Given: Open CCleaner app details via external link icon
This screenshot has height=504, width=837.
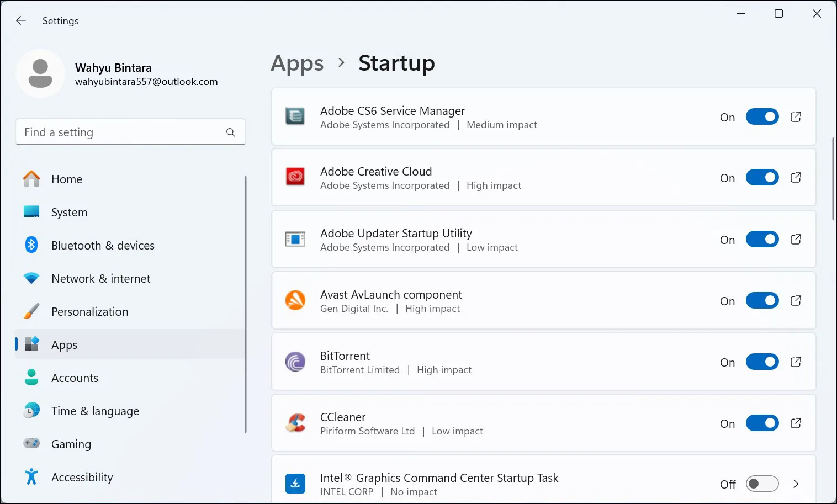Looking at the screenshot, I should tap(796, 423).
